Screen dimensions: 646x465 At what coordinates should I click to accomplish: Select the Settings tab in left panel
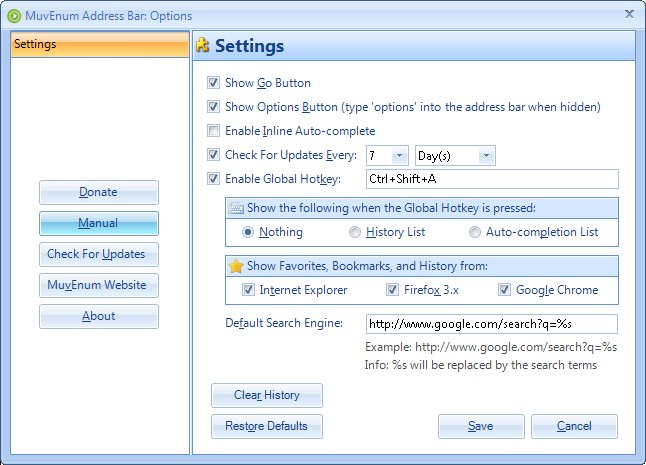pyautogui.click(x=100, y=44)
